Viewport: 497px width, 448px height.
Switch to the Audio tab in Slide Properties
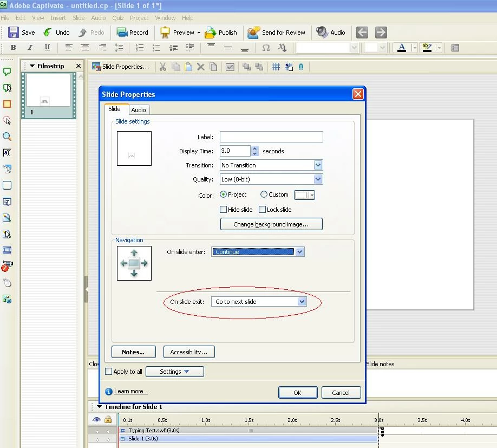pos(139,110)
